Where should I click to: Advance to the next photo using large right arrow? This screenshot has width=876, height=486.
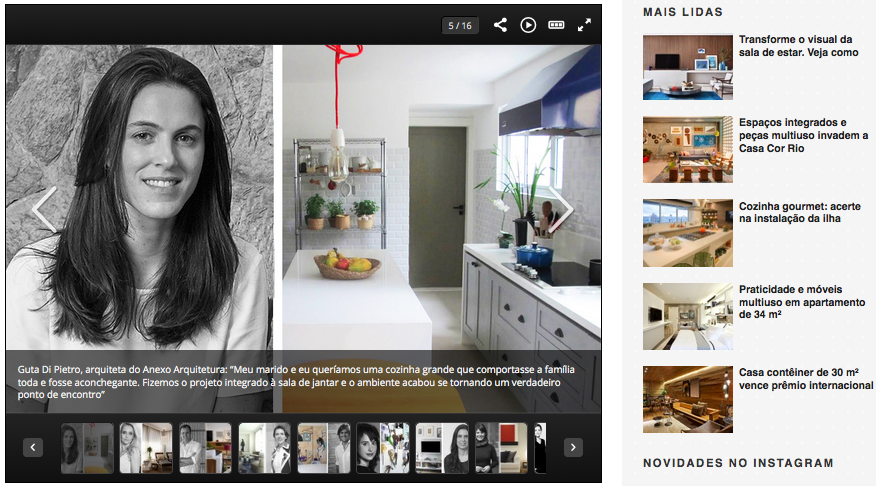[561, 209]
